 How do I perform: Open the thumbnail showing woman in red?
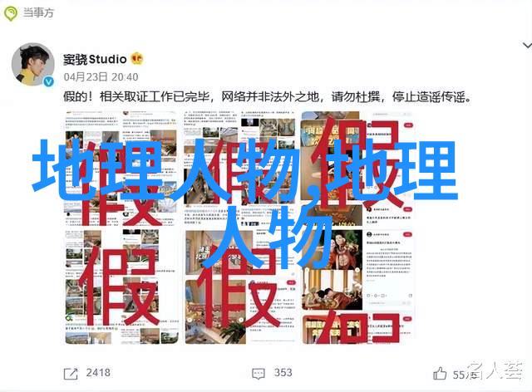pyautogui.click(x=357, y=287)
